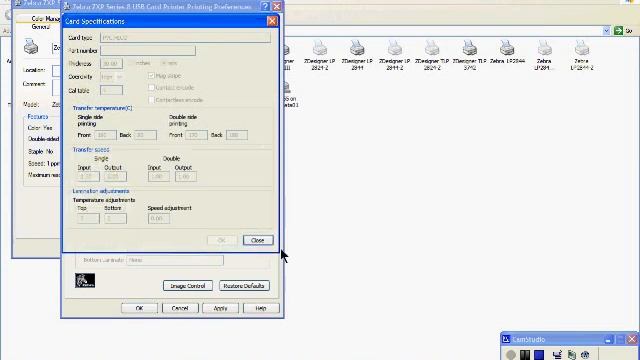Click double side Front temperature field

(x=196, y=135)
